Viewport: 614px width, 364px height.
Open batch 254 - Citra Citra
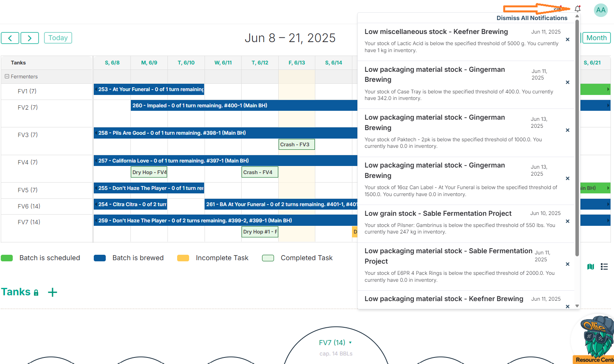click(130, 204)
